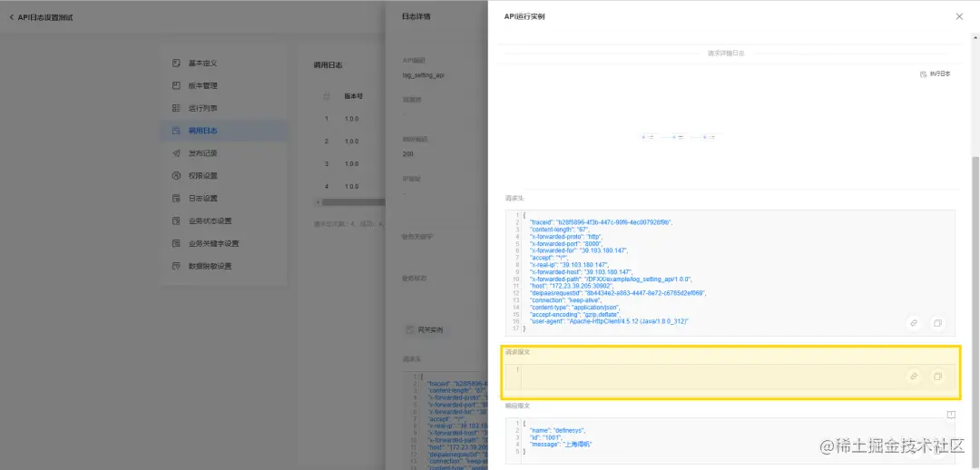The height and width of the screenshot is (470, 980).
Task: Click the 版本号 column header
Action: tap(354, 97)
